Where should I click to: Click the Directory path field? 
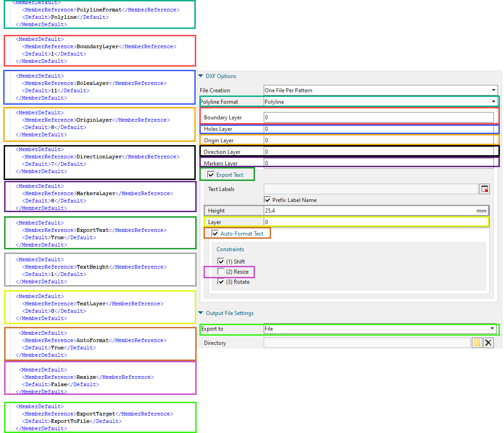[x=367, y=343]
